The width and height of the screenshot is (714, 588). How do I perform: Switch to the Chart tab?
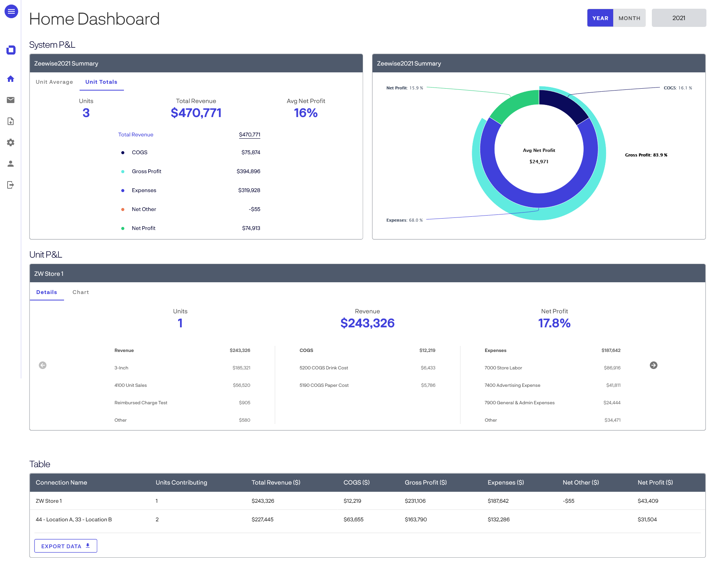pos(80,292)
